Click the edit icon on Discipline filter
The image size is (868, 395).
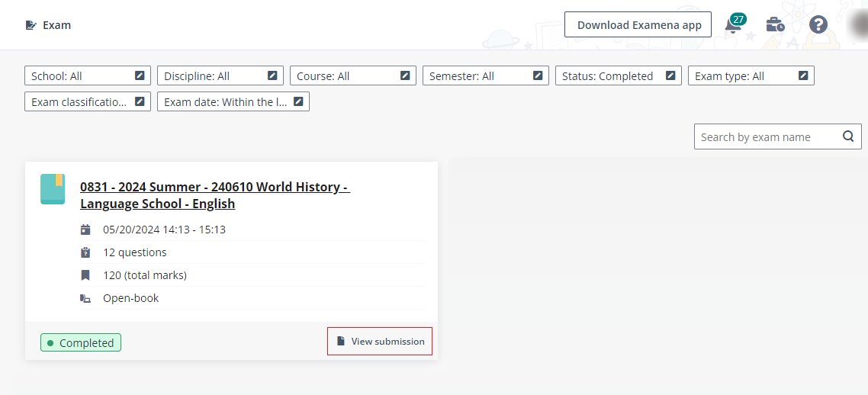click(272, 75)
